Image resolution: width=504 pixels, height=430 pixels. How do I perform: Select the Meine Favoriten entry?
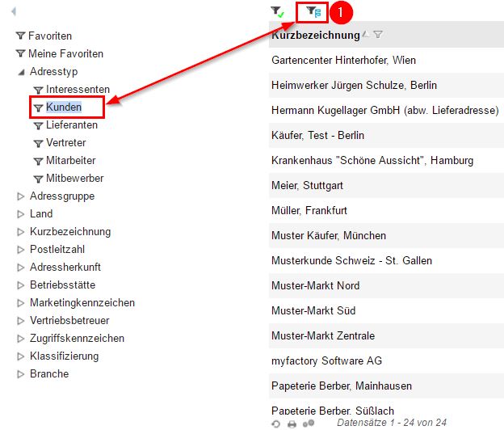pos(66,53)
